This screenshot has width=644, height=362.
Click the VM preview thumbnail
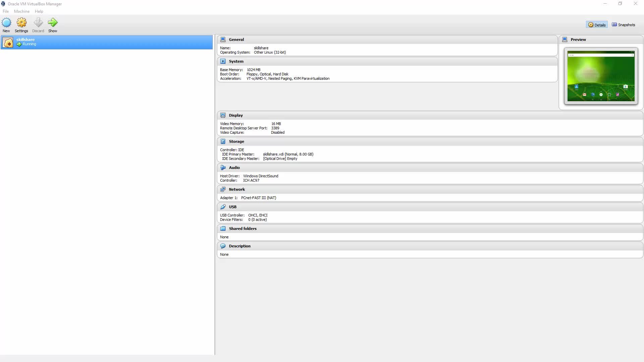coord(600,76)
